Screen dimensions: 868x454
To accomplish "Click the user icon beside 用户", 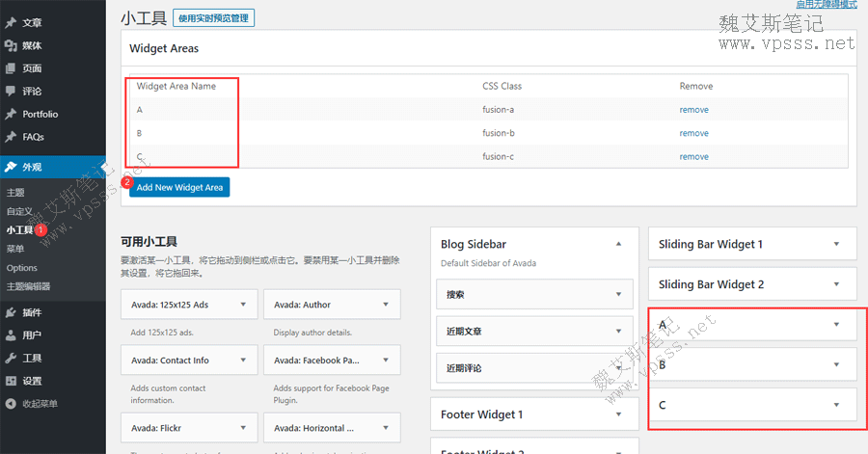I will pyautogui.click(x=11, y=335).
